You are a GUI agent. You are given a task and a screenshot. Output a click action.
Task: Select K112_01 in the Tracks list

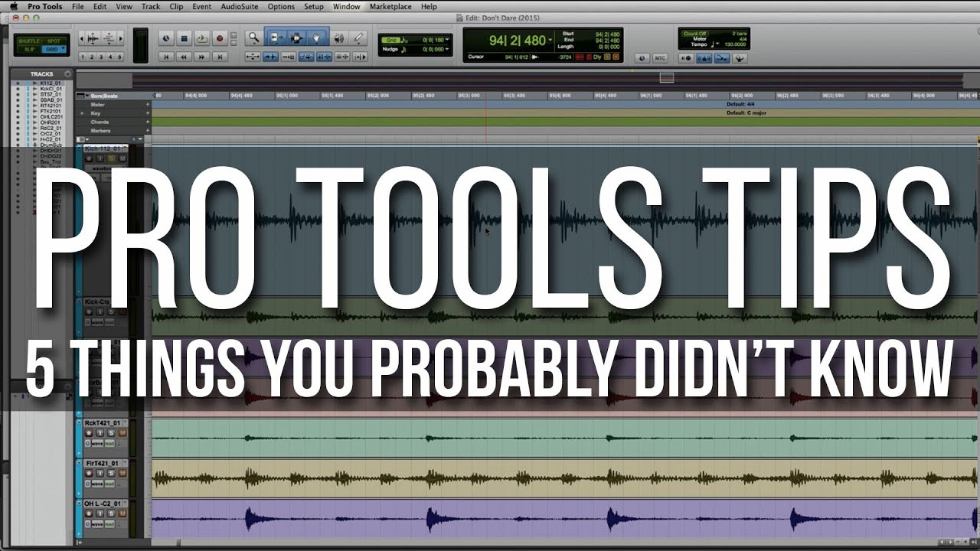pyautogui.click(x=51, y=82)
